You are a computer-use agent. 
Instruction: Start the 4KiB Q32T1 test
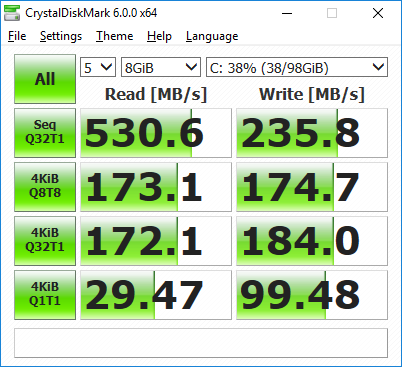[x=45, y=241]
